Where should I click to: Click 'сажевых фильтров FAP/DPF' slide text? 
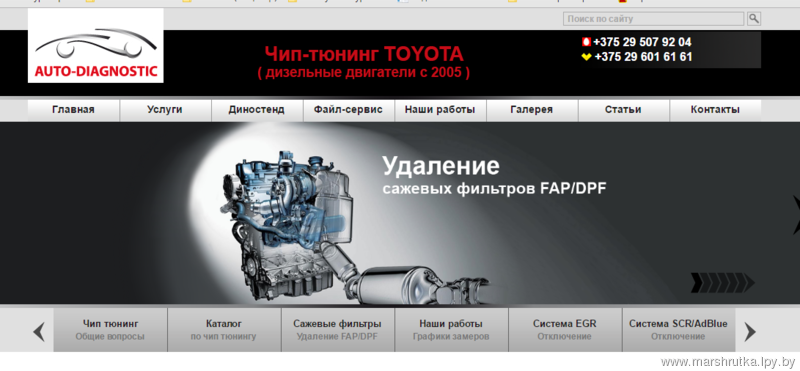click(x=494, y=188)
